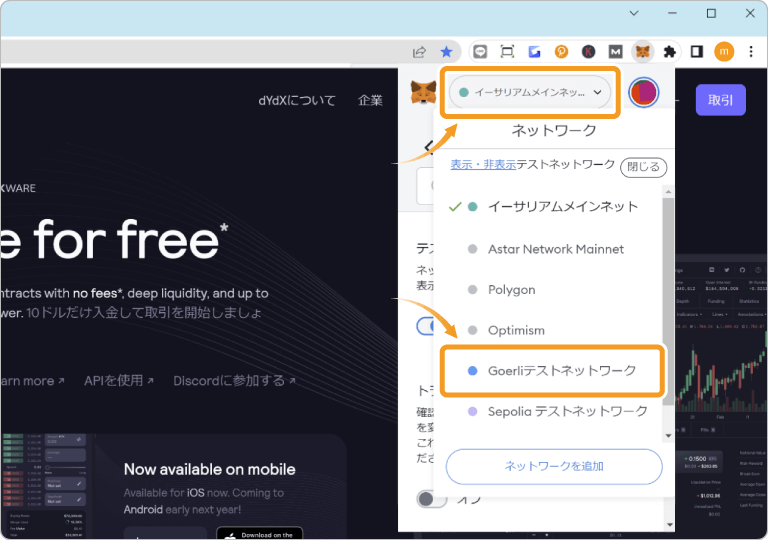Open the dark K extension icon

[x=588, y=51]
